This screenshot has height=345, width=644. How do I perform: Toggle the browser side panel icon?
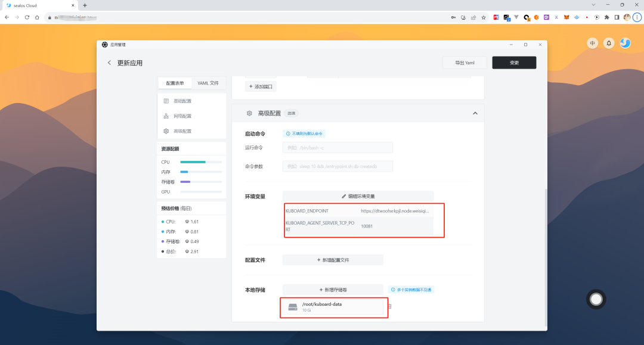point(617,17)
